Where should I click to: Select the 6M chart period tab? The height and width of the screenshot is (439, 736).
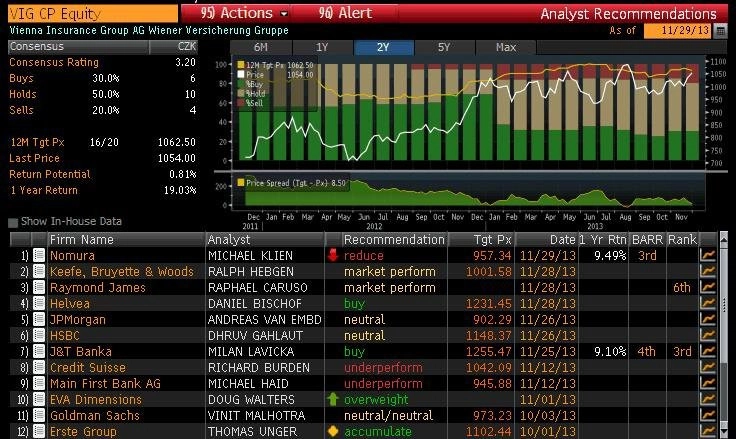[x=261, y=47]
